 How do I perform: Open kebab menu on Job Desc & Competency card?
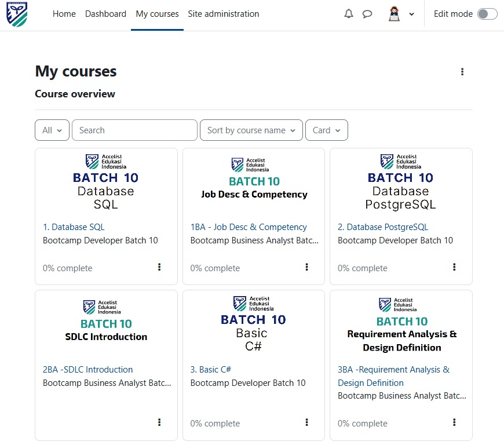pyautogui.click(x=306, y=268)
